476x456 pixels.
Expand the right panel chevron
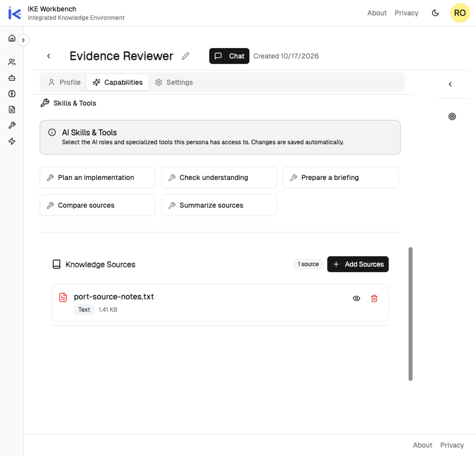click(450, 84)
